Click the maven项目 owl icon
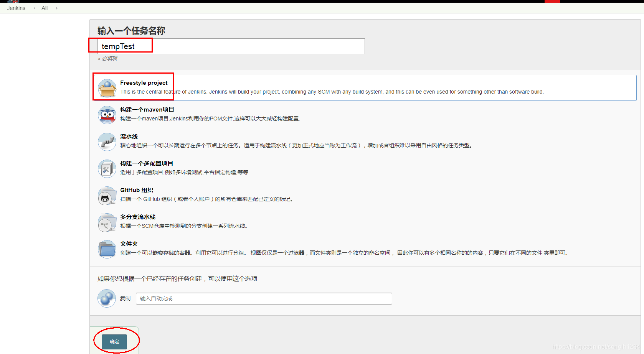This screenshot has width=644, height=354. coord(107,115)
